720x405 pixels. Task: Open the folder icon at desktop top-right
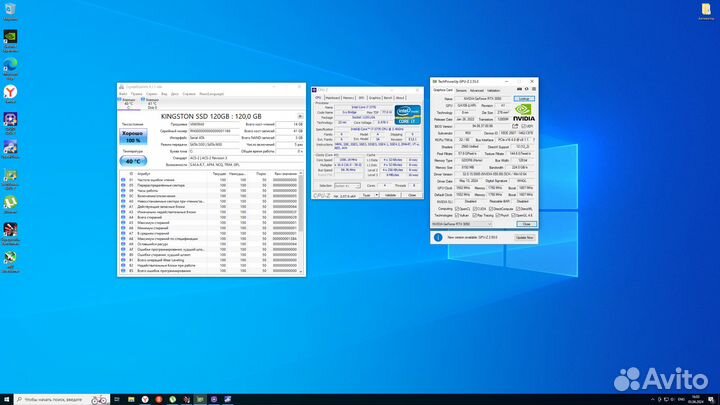click(706, 11)
